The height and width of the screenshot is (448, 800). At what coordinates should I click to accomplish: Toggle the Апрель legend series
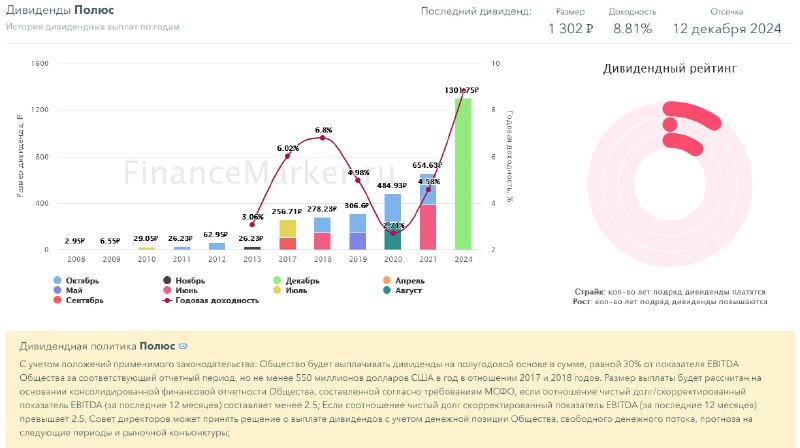404,281
